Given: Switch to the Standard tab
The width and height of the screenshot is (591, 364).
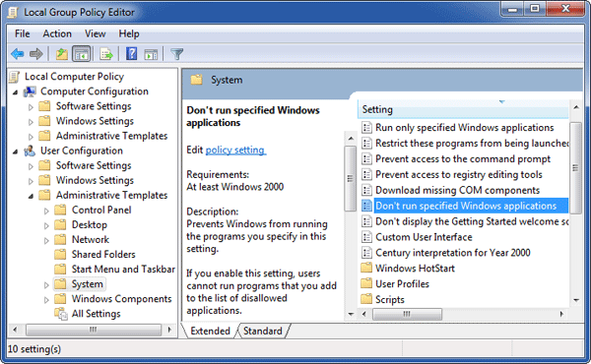Looking at the screenshot, I should click(263, 331).
